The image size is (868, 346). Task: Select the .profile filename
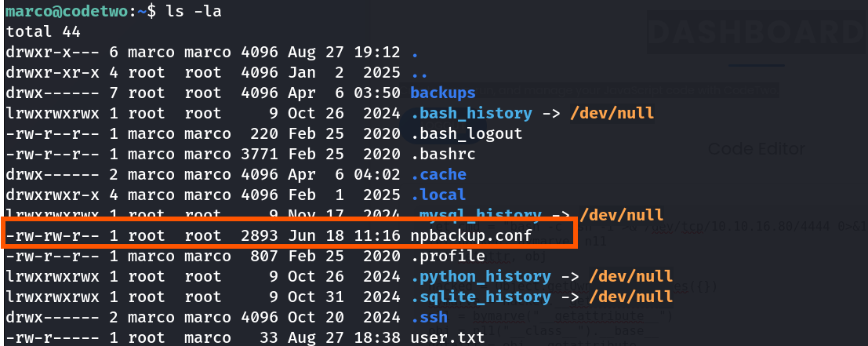point(448,257)
